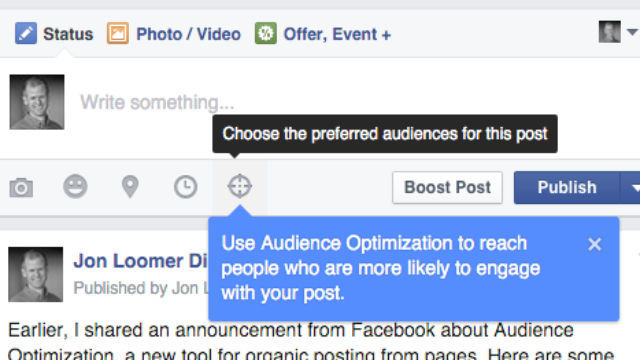Expand the posting identity dropdown arrow
640x360 pixels.
pyautogui.click(x=632, y=33)
